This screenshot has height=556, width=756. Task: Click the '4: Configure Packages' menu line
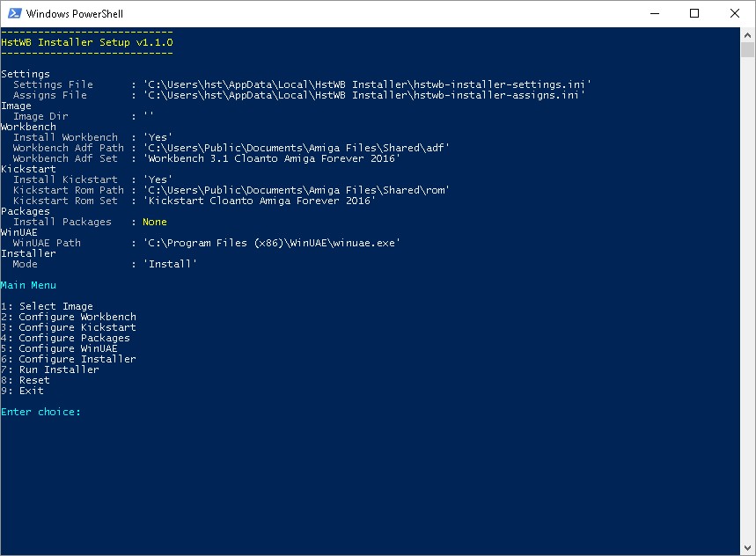[65, 338]
